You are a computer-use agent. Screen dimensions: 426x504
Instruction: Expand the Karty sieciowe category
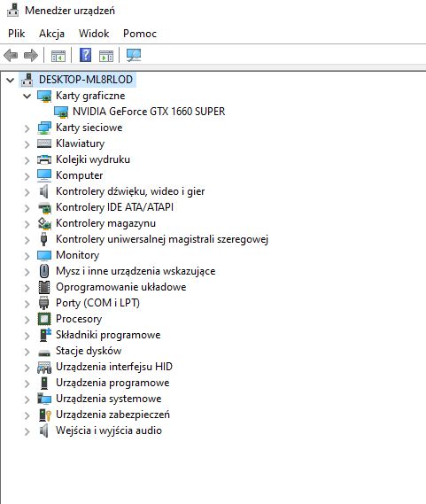(27, 128)
